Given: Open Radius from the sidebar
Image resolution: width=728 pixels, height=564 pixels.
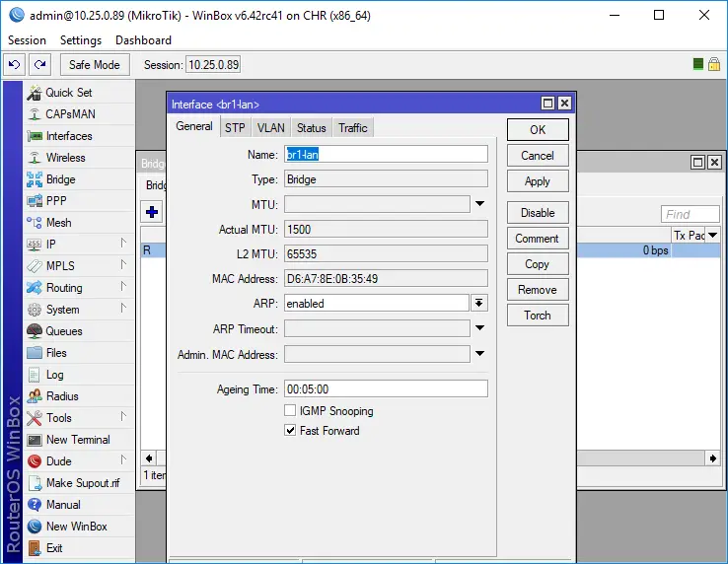Looking at the screenshot, I should pyautogui.click(x=79, y=396).
